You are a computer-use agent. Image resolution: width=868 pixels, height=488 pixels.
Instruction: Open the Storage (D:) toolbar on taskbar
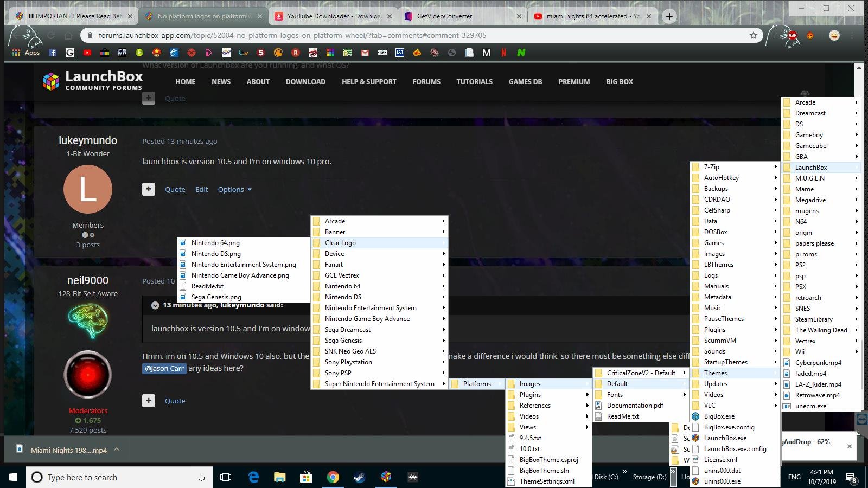coord(649,477)
